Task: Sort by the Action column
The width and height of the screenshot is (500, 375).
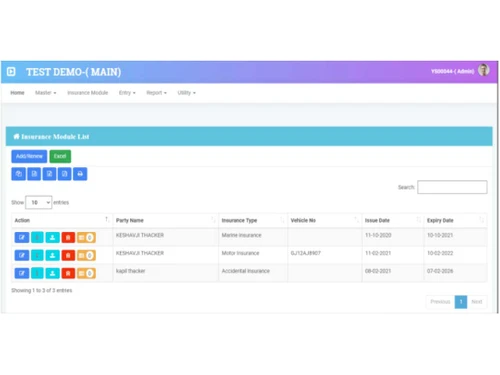Action: click(x=62, y=220)
